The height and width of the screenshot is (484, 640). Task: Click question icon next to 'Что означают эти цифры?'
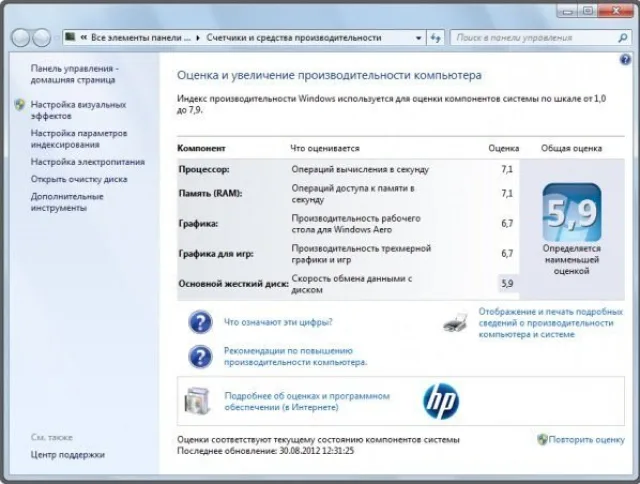coord(200,322)
